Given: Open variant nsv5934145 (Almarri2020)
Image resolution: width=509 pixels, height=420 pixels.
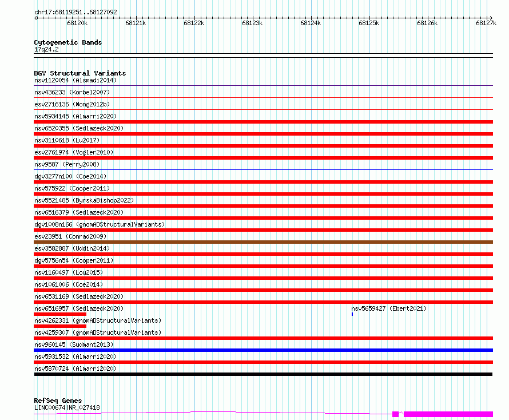Looking at the screenshot, I should [x=75, y=116].
